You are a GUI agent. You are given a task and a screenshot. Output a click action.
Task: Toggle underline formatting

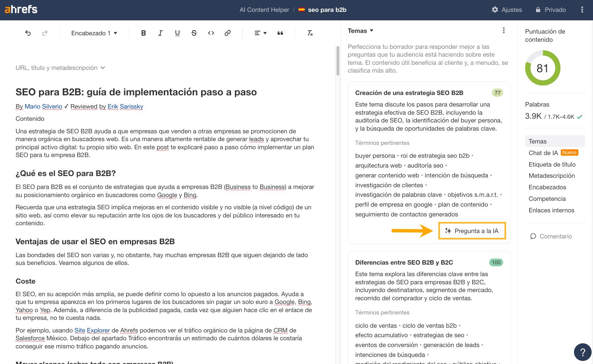tap(177, 33)
